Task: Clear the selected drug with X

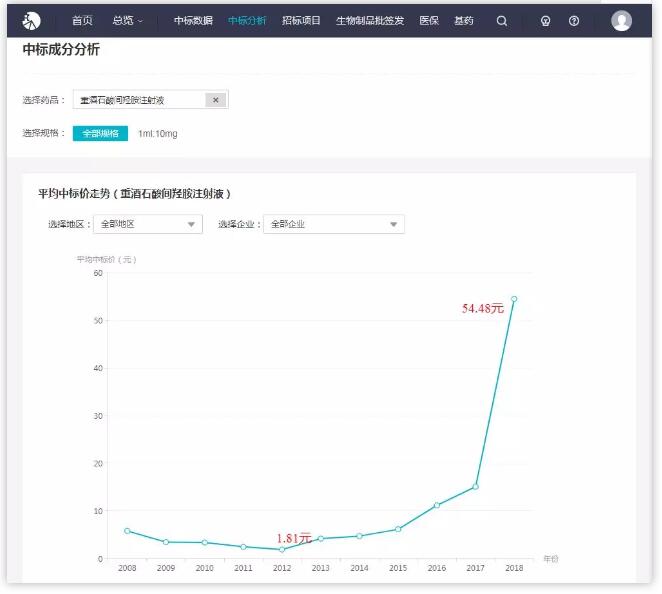Action: pyautogui.click(x=216, y=100)
